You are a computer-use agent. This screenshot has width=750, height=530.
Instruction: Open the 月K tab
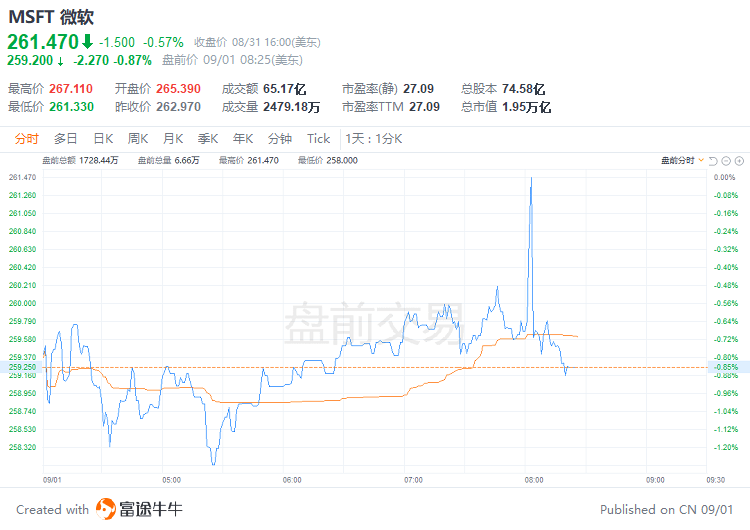click(173, 139)
